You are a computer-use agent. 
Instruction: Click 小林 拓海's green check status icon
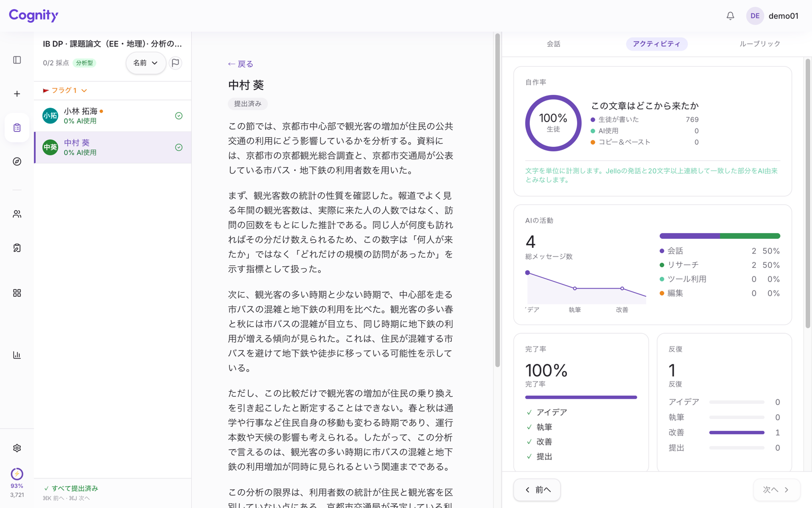(179, 116)
